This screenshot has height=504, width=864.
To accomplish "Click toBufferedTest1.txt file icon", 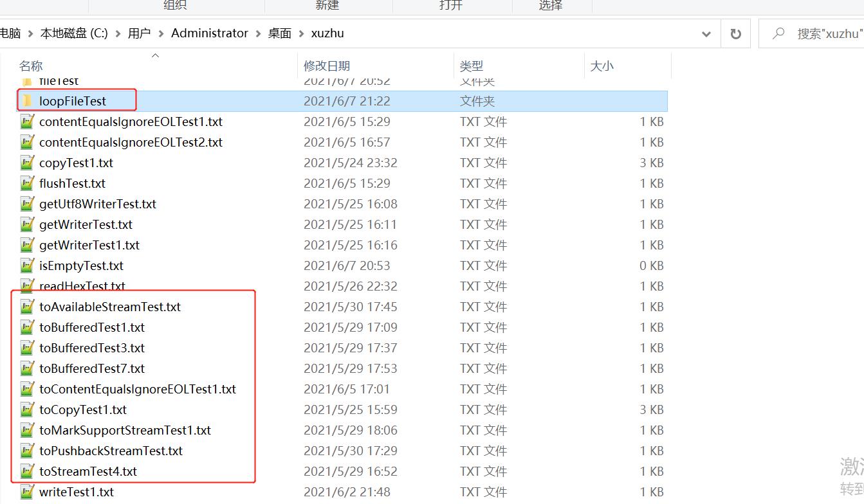I will tap(27, 327).
